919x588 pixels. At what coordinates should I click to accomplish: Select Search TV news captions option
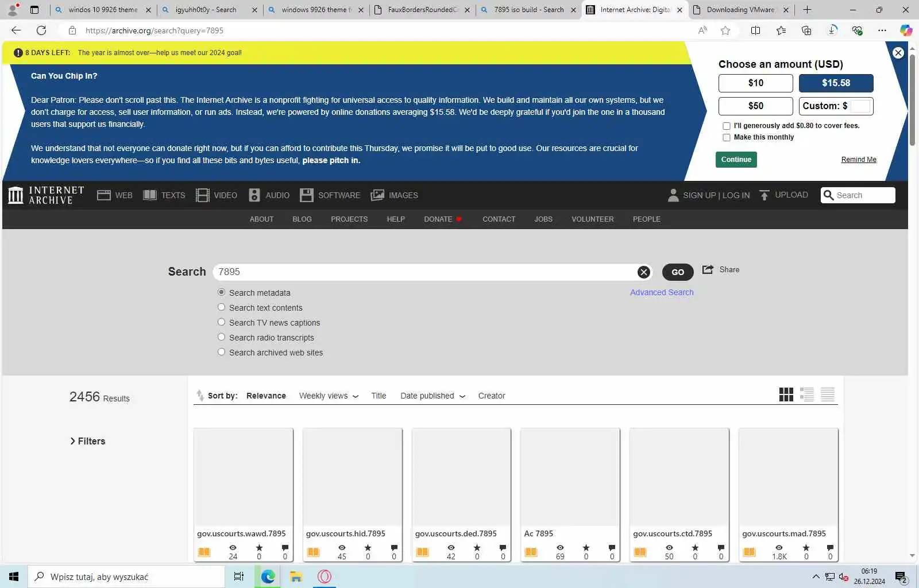[x=221, y=322]
